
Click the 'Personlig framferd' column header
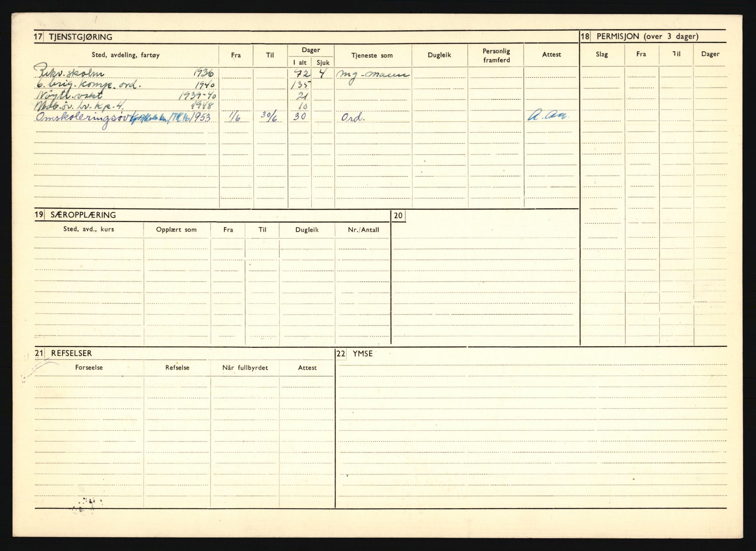[x=496, y=56]
